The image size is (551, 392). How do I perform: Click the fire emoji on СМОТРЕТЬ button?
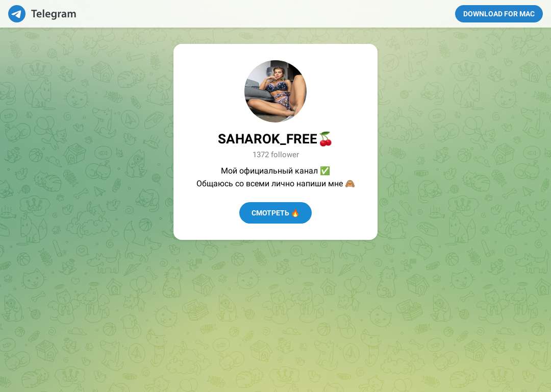click(x=295, y=213)
